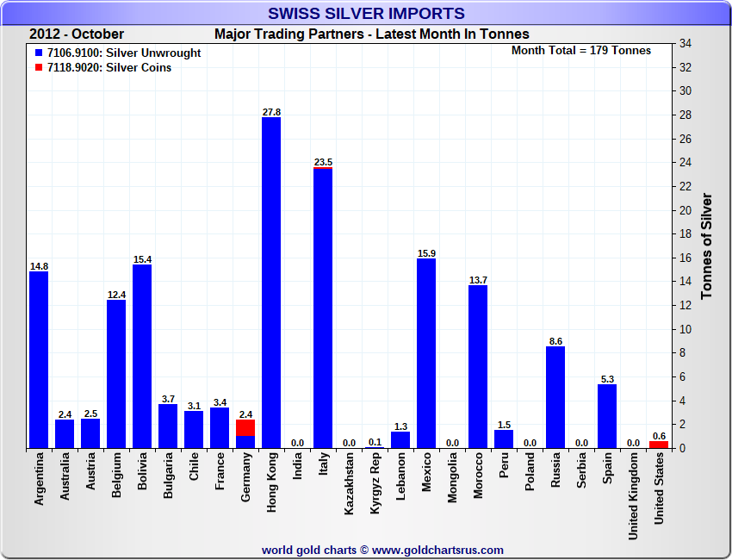Click the Mexico bar labeled 15.9

click(426, 353)
